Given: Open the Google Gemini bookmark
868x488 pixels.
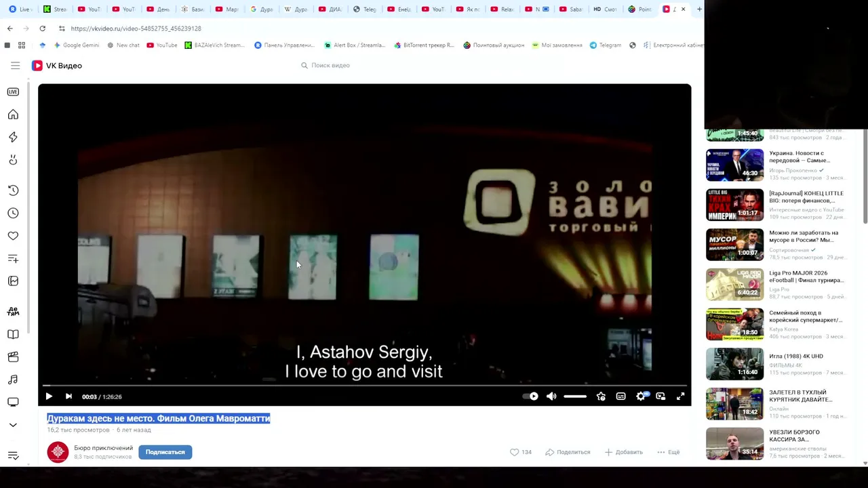Looking at the screenshot, I should click(x=76, y=45).
